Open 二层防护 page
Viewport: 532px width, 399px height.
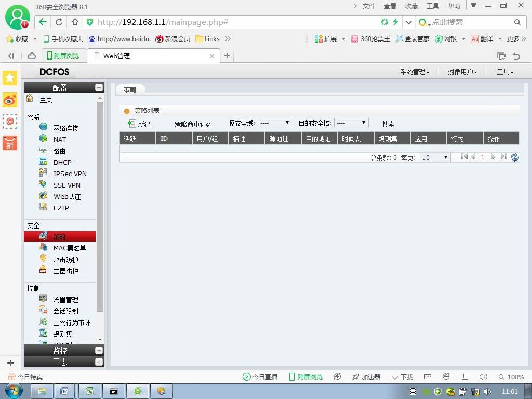click(x=65, y=271)
